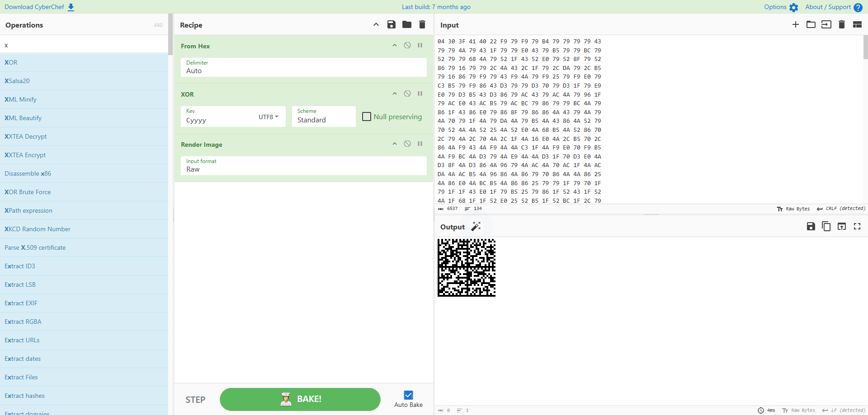Set a breakpoint on Render Image
The height and width of the screenshot is (415, 868).
point(420,144)
